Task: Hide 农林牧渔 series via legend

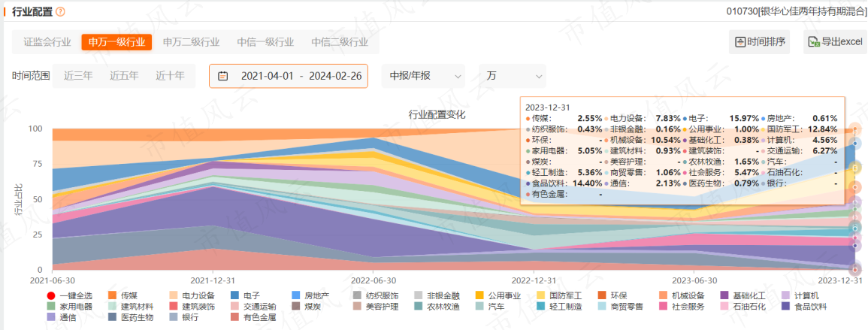Action: click(435, 306)
